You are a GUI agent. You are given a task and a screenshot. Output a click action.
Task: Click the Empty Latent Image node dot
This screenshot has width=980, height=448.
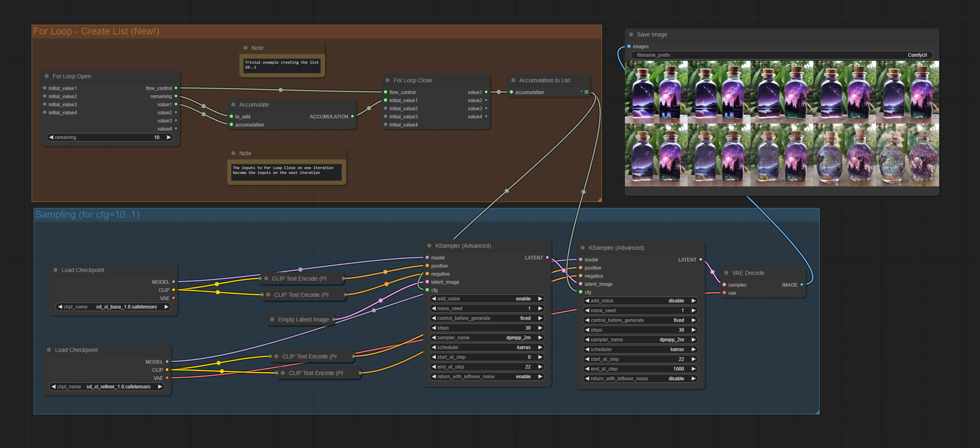(272, 319)
